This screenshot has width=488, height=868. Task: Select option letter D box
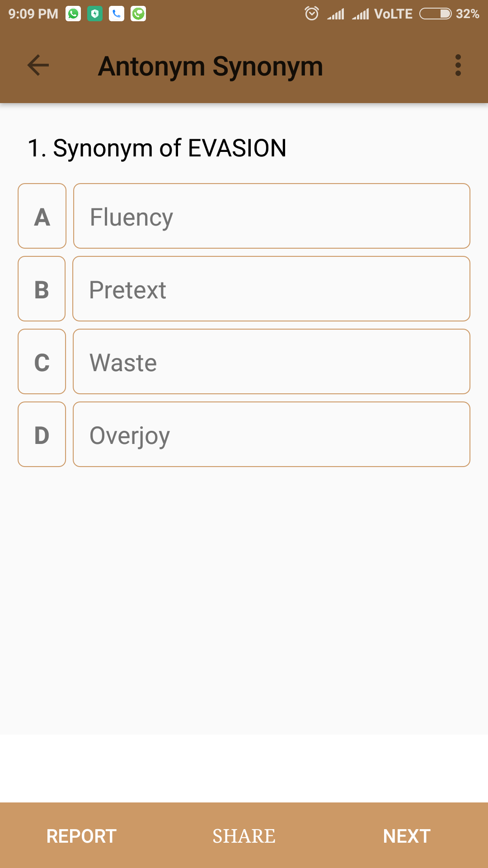click(x=42, y=434)
